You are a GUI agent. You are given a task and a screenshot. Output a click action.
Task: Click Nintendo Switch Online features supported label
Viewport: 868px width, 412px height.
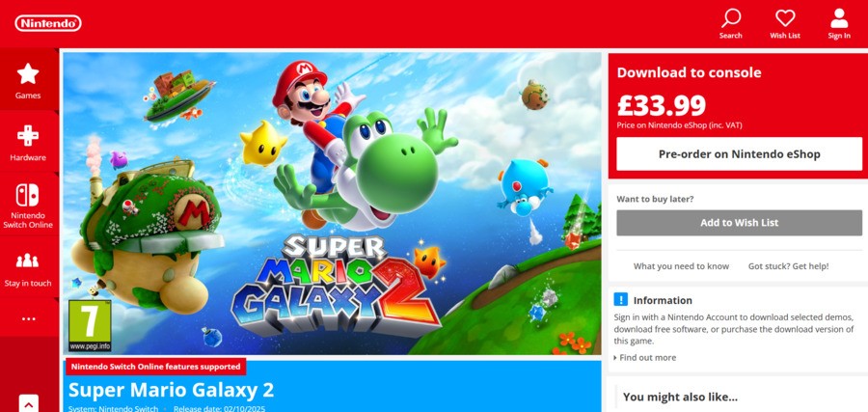[155, 367]
